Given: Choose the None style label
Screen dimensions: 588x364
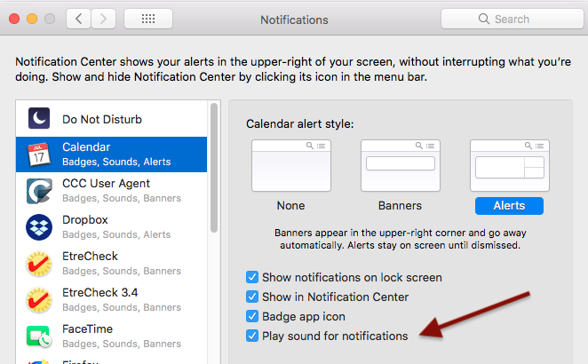Looking at the screenshot, I should pos(291,205).
